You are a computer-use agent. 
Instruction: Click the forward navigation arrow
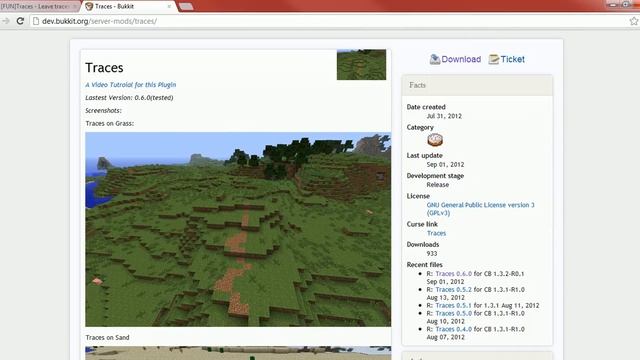coord(6,21)
